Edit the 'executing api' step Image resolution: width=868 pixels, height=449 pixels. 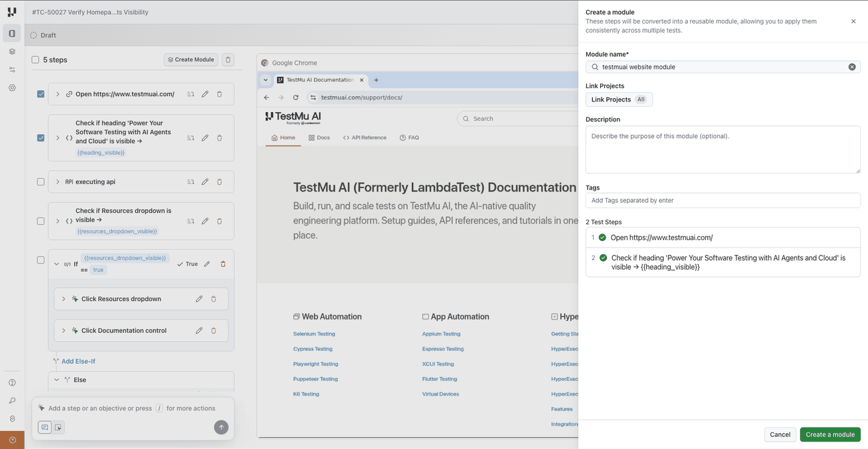[205, 181]
